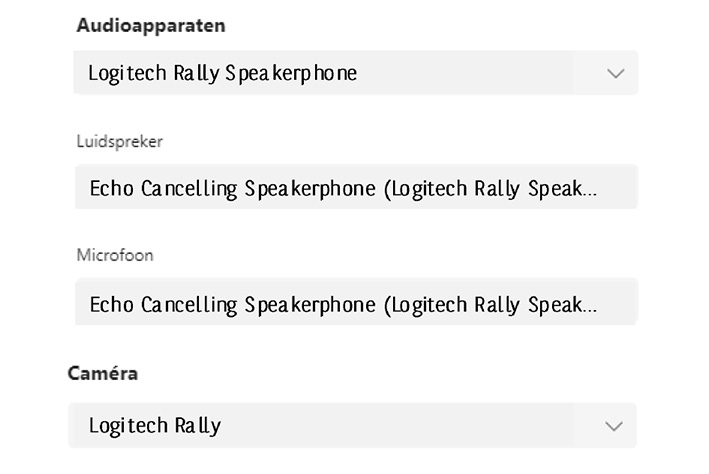Click the Audioapparaten section heading

150,25
